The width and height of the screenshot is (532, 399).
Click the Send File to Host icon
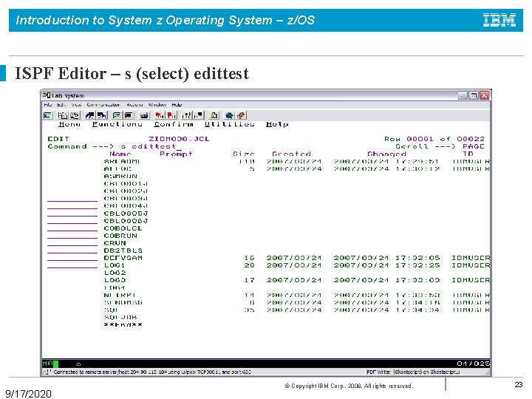click(90, 115)
